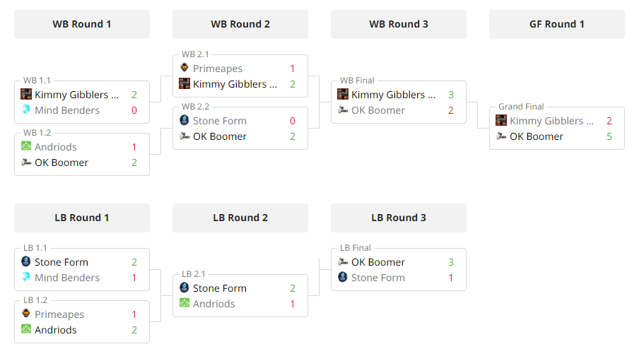Open Stone Form team in LB 1.1
644x361 pixels.
62,262
